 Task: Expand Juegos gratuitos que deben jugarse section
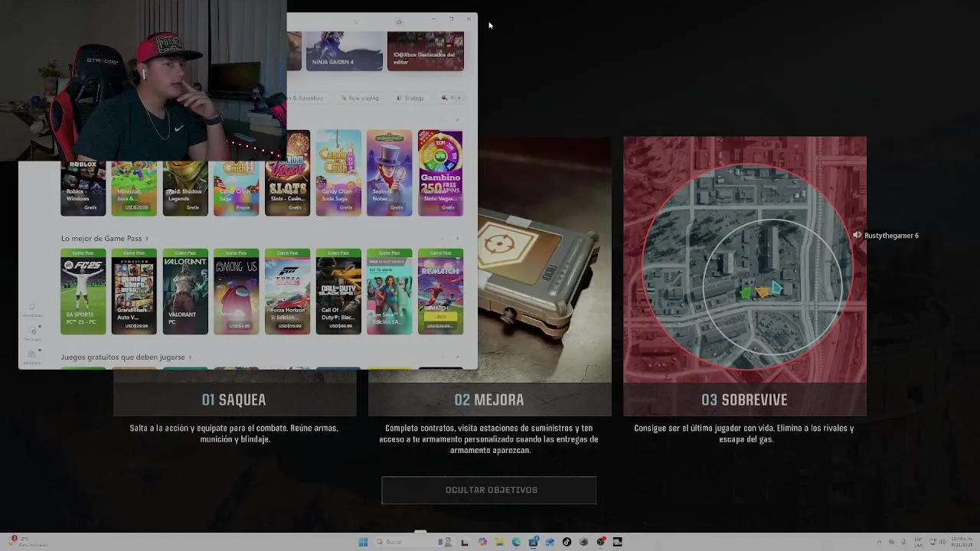(x=126, y=357)
